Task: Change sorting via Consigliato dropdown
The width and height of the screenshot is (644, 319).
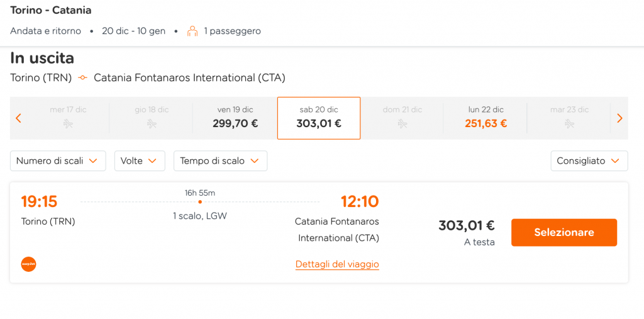Action: 589,160
